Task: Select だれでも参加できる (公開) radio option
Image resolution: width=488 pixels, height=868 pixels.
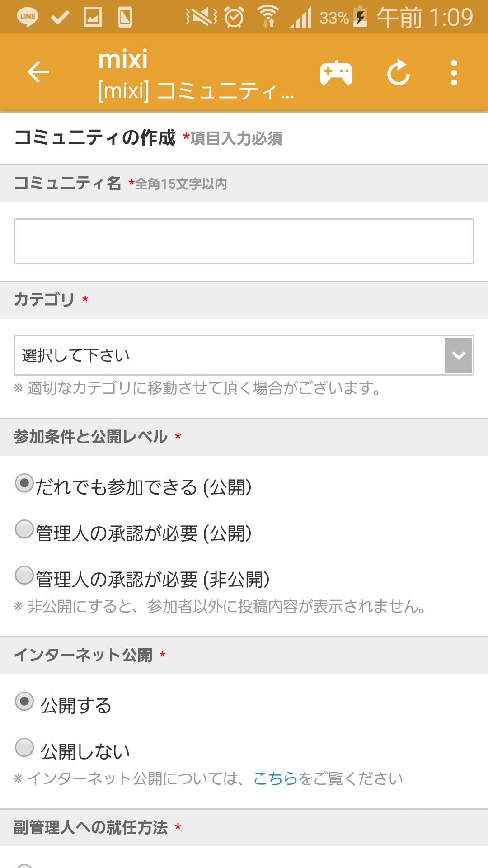Action: pyautogui.click(x=24, y=483)
